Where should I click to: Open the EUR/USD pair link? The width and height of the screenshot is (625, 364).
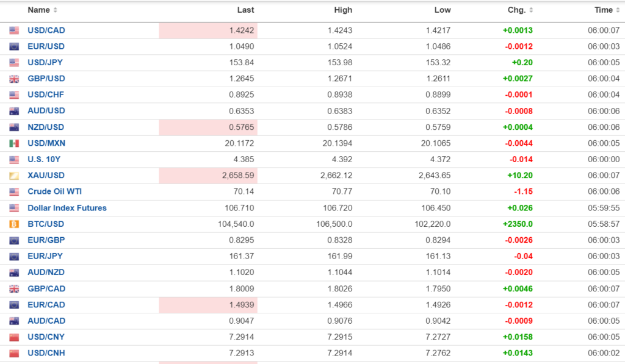[x=46, y=46]
